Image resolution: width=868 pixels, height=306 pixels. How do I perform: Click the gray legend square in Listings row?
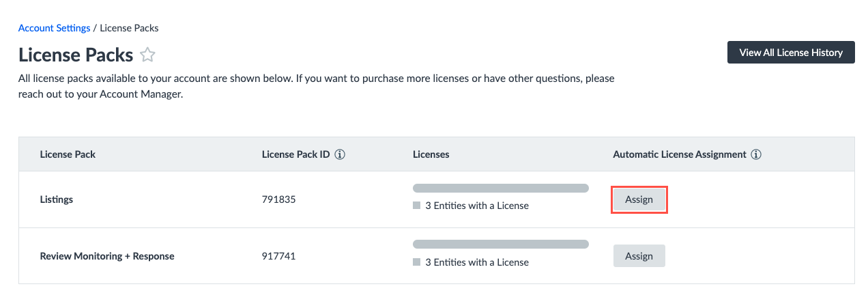point(417,206)
